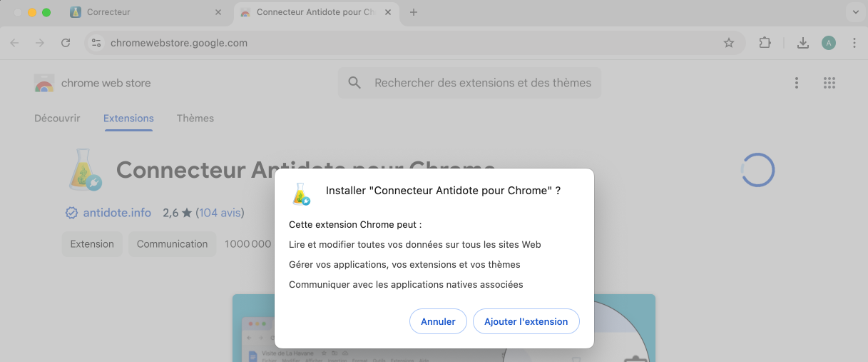Confirm with Ajouter l'extension button
This screenshot has width=868, height=362.
click(526, 321)
